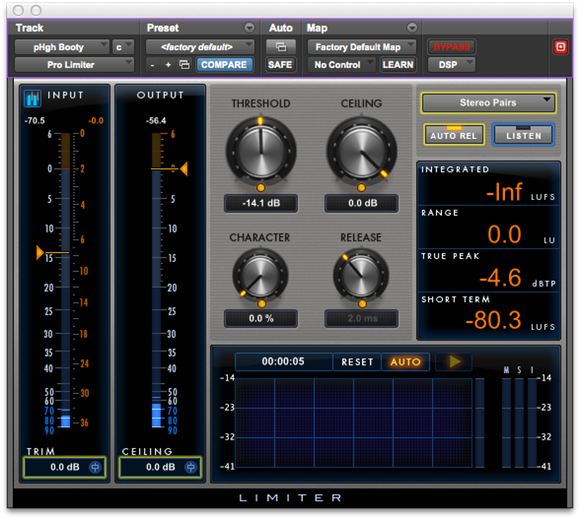Click the Preset section header
The height and width of the screenshot is (519, 580).
[x=163, y=28]
